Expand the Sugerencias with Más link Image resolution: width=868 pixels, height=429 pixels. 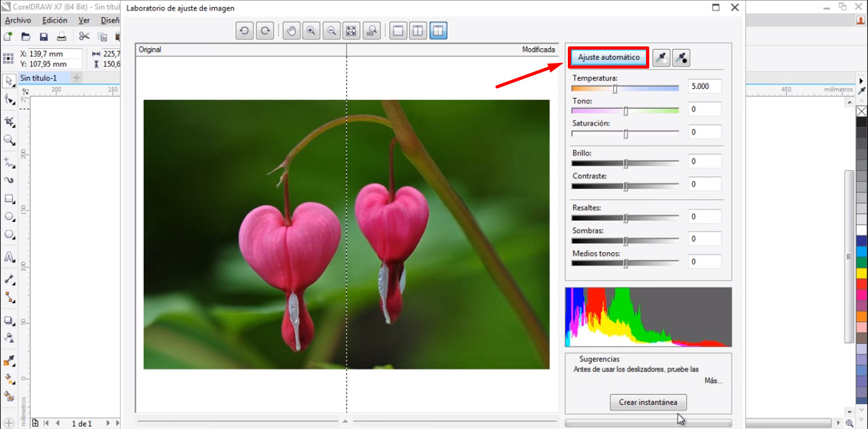point(713,380)
